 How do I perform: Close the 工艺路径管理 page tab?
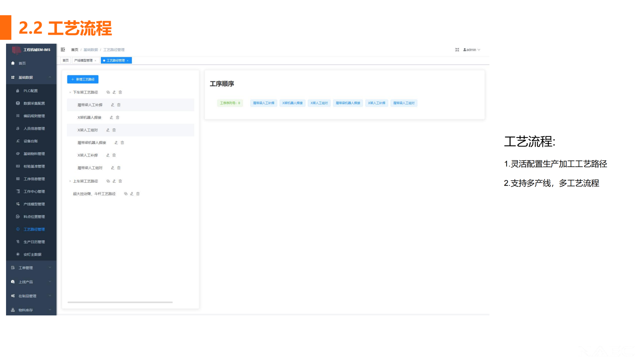coord(127,61)
